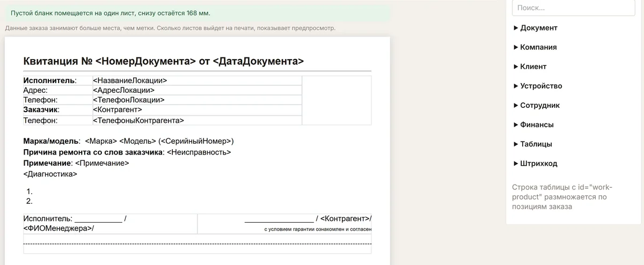
Task: Click the <ТелефоныКонтрагента> placeholder cell
Action: pos(197,120)
